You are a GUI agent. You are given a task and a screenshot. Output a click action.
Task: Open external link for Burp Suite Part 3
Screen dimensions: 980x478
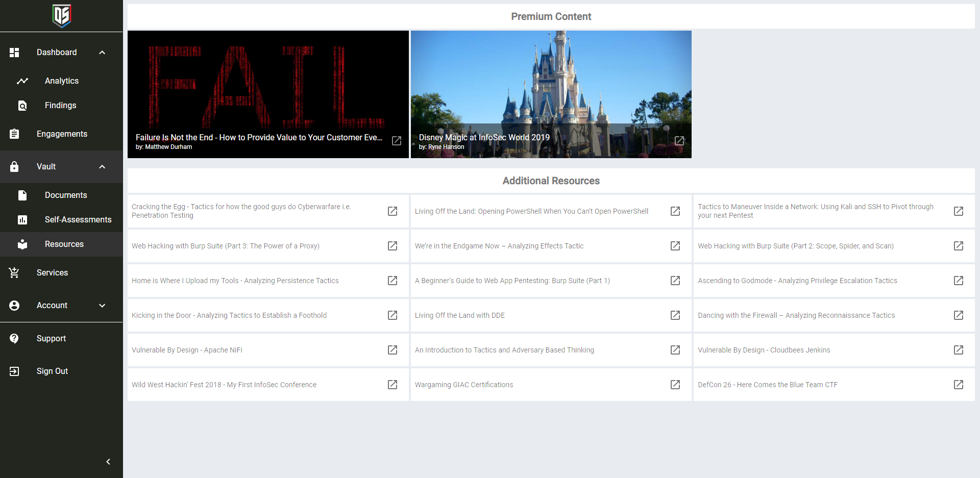point(393,246)
